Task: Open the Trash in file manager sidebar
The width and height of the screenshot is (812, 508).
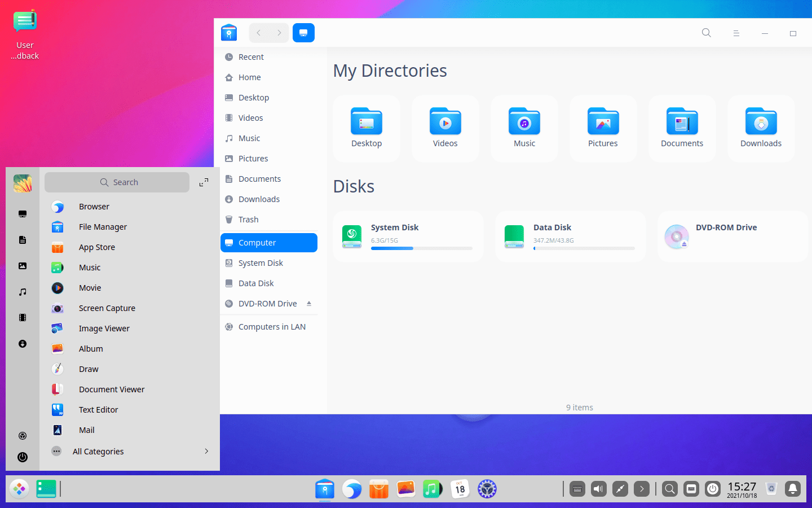Action: point(248,219)
